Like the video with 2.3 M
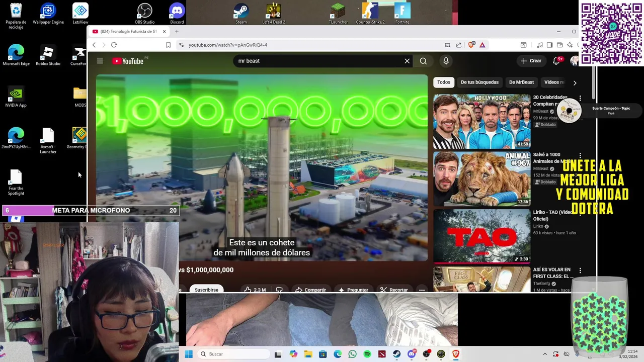 coord(256,290)
